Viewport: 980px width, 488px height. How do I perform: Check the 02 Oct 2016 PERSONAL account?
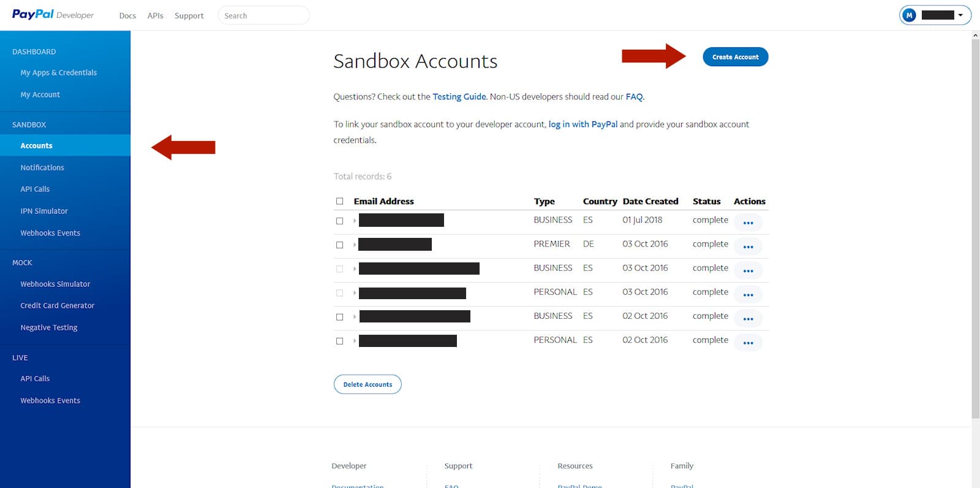pos(339,341)
